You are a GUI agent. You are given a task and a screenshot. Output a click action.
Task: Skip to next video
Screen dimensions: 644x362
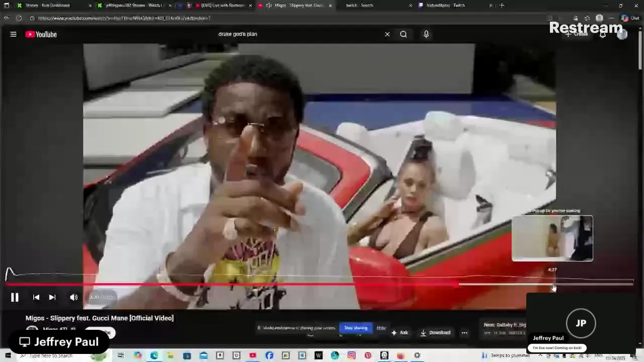coord(52,297)
